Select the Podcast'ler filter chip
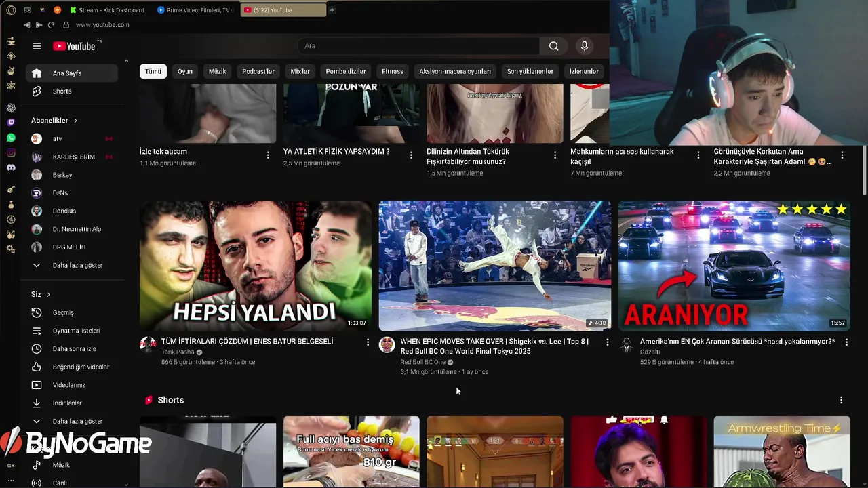 (x=258, y=71)
